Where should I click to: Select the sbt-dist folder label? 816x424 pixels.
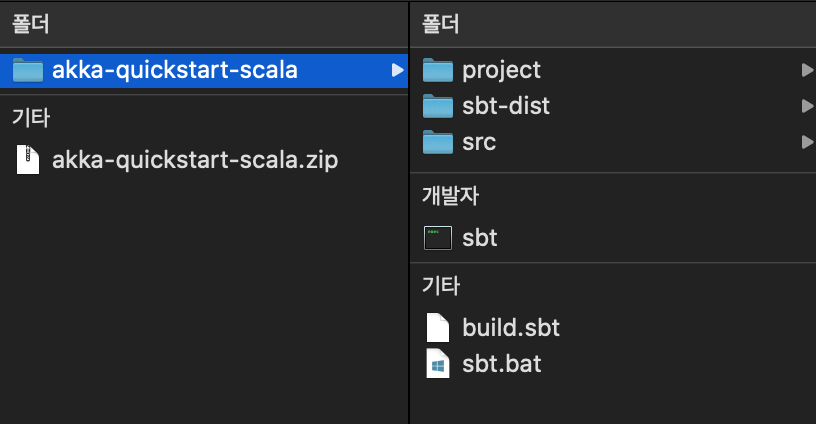pos(506,106)
